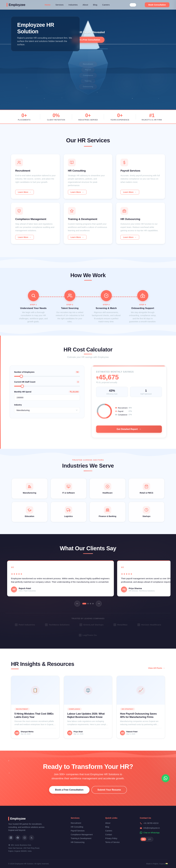Switch footer language to Gujarati
The height and width of the screenshot is (868, 176).
150,839
